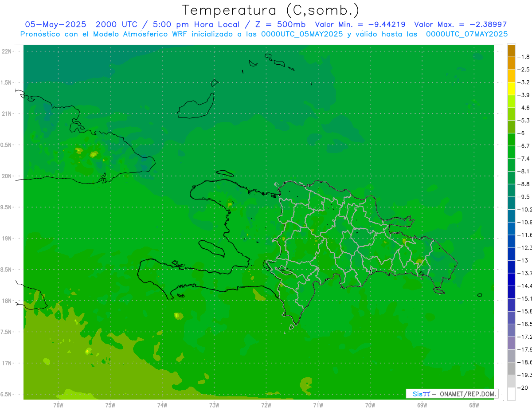Click the "70W" longitude label

click(x=370, y=405)
